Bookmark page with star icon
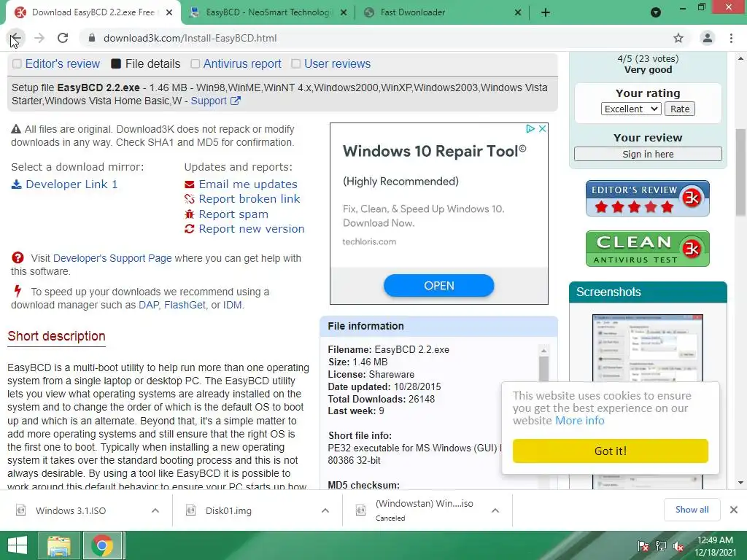The image size is (747, 560). click(x=678, y=38)
